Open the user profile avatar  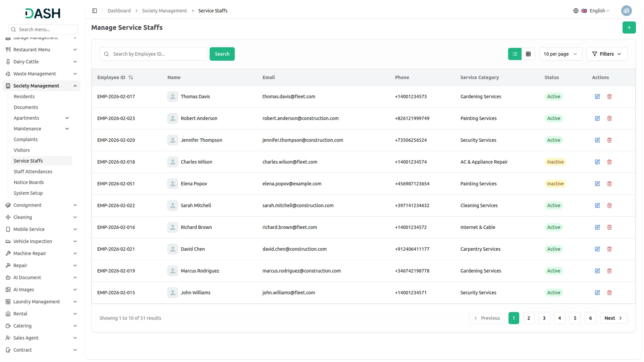pyautogui.click(x=626, y=11)
